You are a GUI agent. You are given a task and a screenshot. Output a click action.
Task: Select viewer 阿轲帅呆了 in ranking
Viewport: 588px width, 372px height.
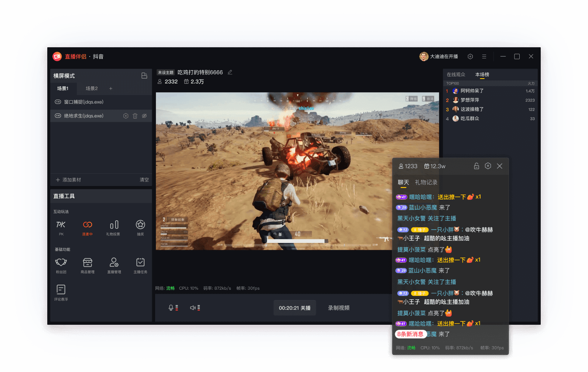(490, 91)
